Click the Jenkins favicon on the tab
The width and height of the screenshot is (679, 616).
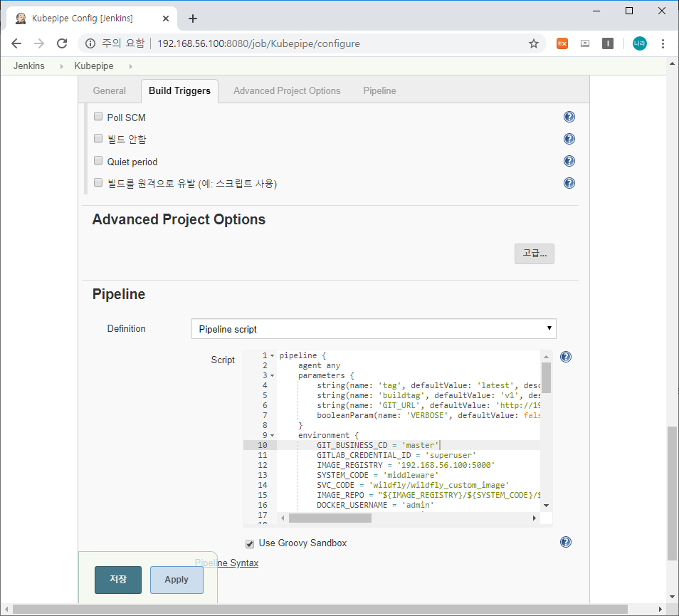pyautogui.click(x=21, y=19)
